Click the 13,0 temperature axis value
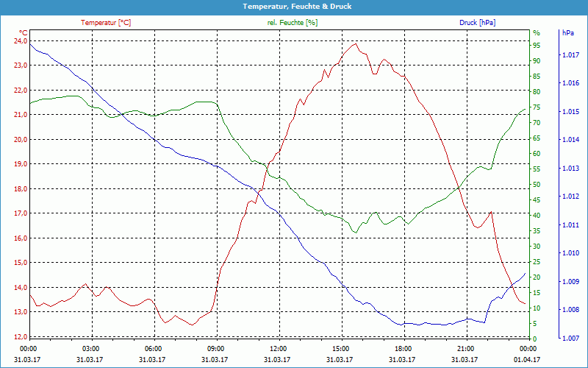Image resolution: width=588 pixels, height=368 pixels. 20,312
